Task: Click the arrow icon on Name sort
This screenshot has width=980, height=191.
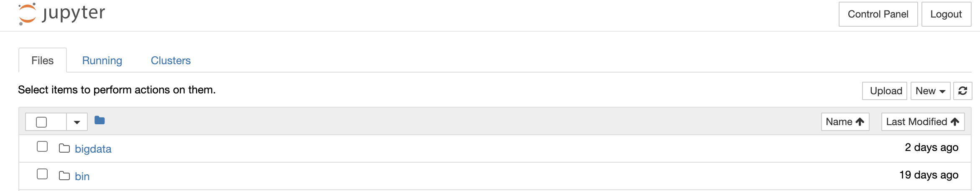Action: 860,122
